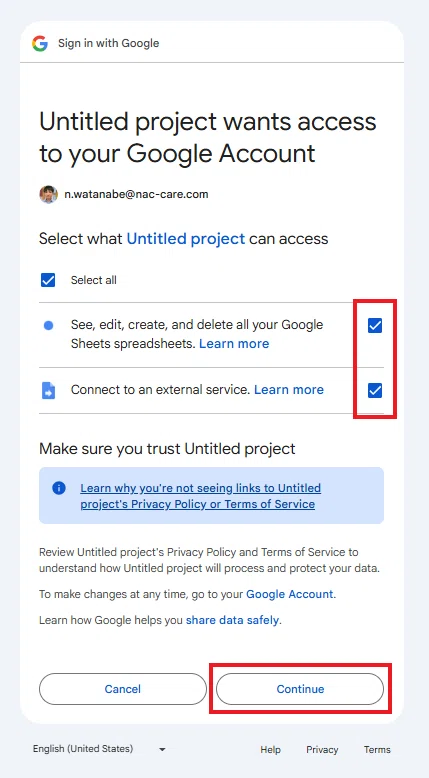Toggle the Select all checkbox
Viewport: 429px width, 778px height.
48,280
